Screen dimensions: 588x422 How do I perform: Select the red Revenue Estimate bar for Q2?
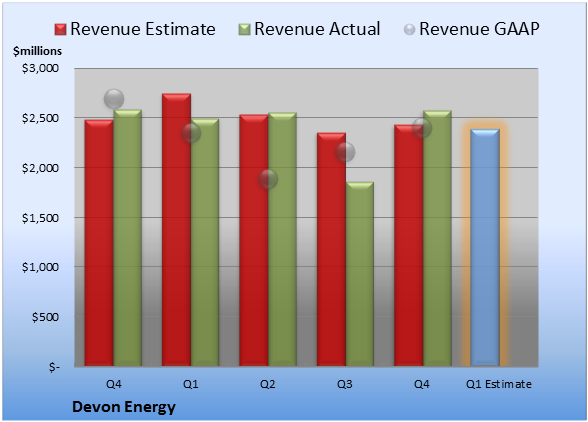coord(254,240)
